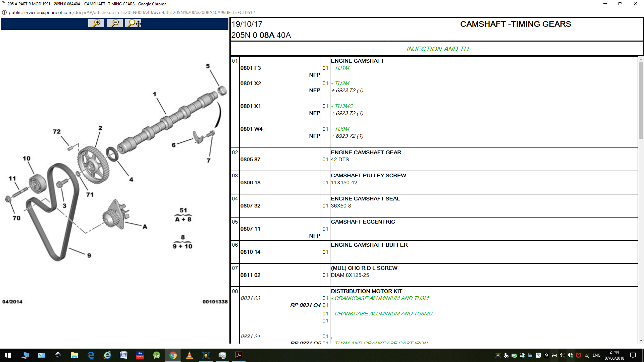Click the ENG language indicator
This screenshot has width=644, height=362.
point(596,355)
